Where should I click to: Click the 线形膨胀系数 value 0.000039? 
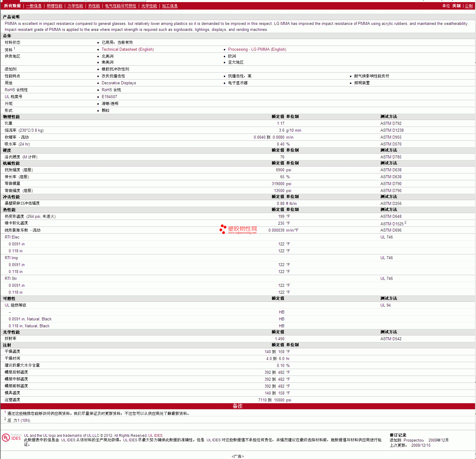tap(276, 230)
